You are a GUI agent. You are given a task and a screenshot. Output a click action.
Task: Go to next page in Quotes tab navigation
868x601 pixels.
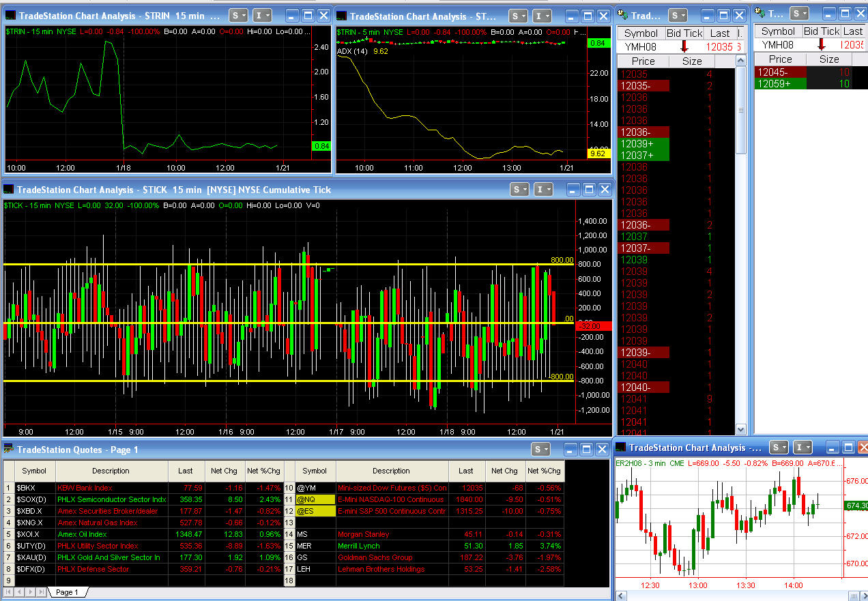(x=31, y=592)
